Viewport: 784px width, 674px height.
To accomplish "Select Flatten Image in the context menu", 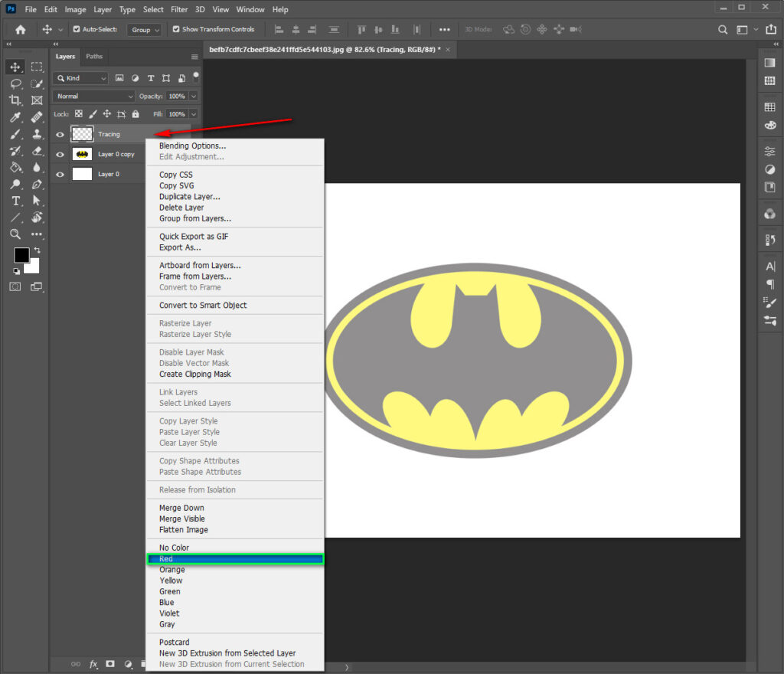I will tap(182, 529).
